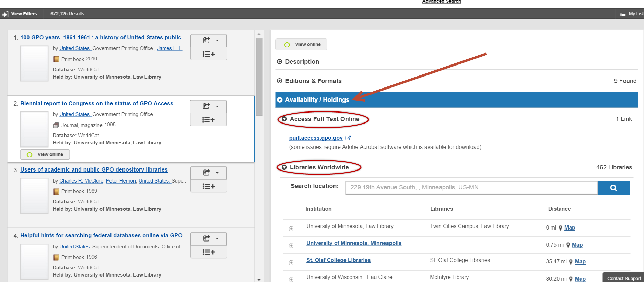Viewport: 644px width, 282px height.
Task: Click results list scrollbar thumb
Action: coord(259,77)
